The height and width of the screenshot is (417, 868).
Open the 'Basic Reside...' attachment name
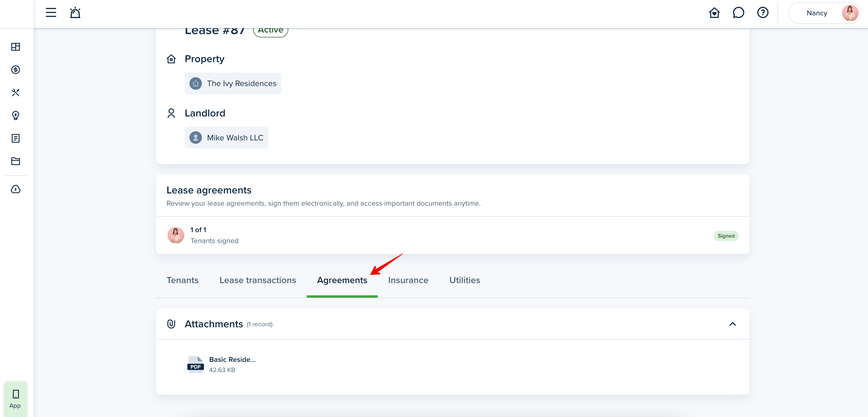(x=232, y=360)
